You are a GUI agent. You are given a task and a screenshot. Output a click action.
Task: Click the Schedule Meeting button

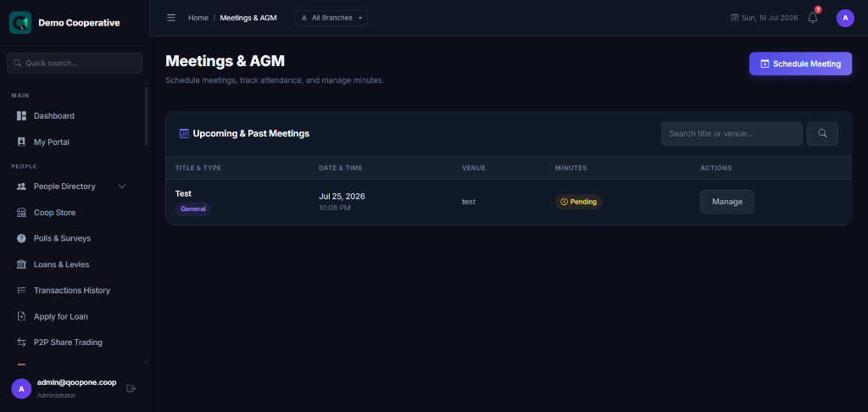coord(800,64)
